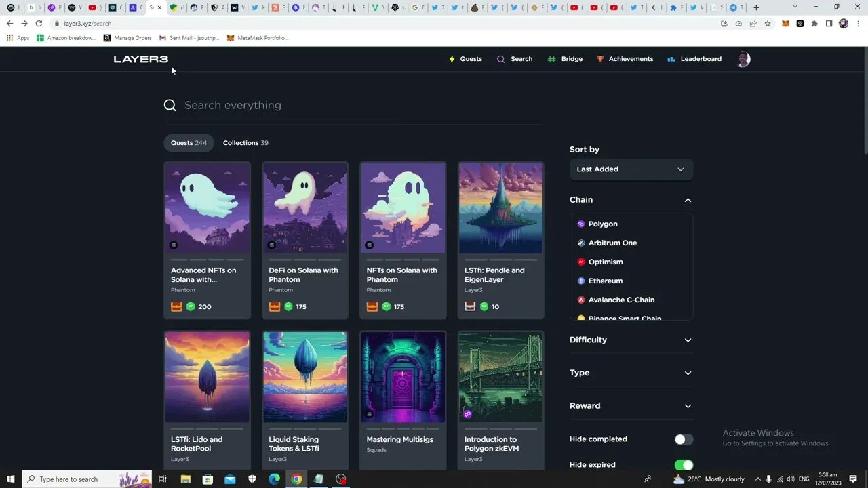The width and height of the screenshot is (868, 488).
Task: Expand the Difficulty filter section
Action: (x=688, y=340)
